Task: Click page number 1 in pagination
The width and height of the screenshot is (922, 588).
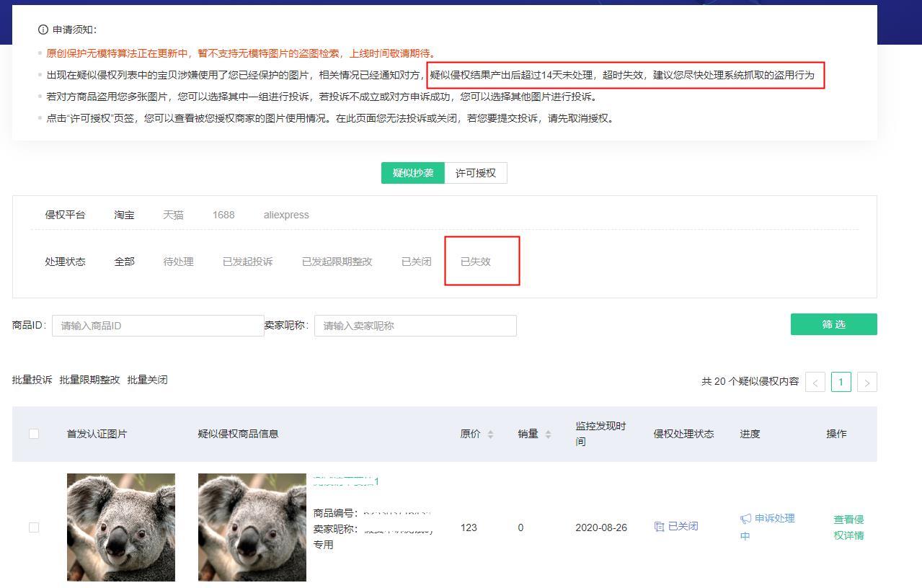Action: tap(841, 382)
